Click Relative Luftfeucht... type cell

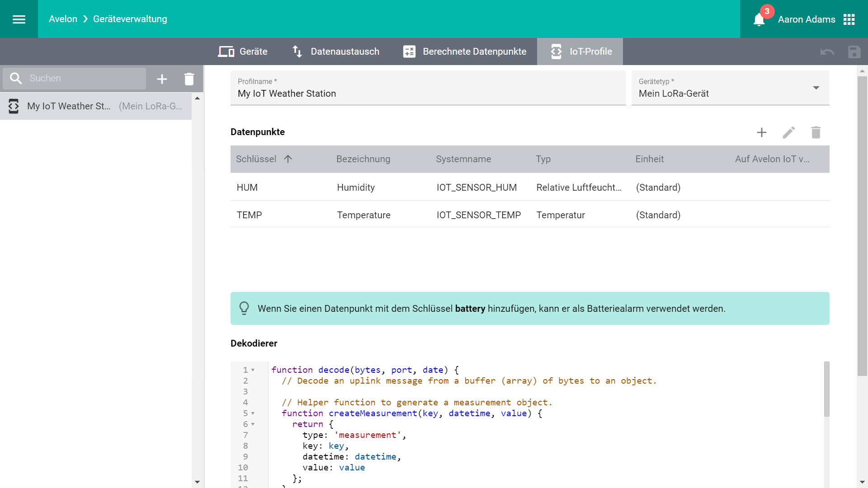coord(579,188)
